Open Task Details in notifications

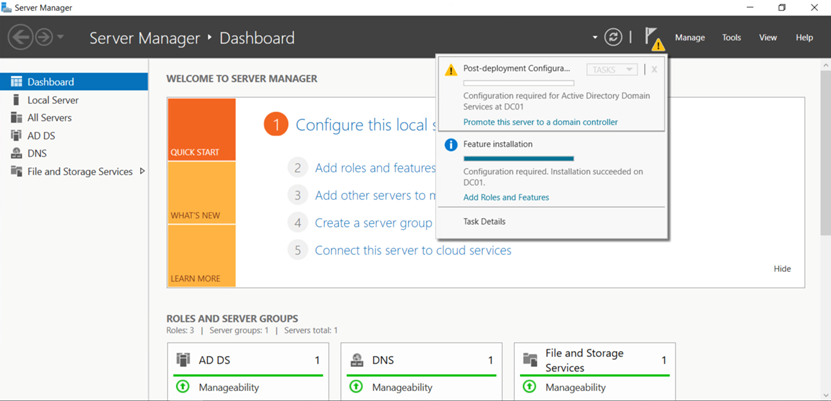tap(484, 221)
